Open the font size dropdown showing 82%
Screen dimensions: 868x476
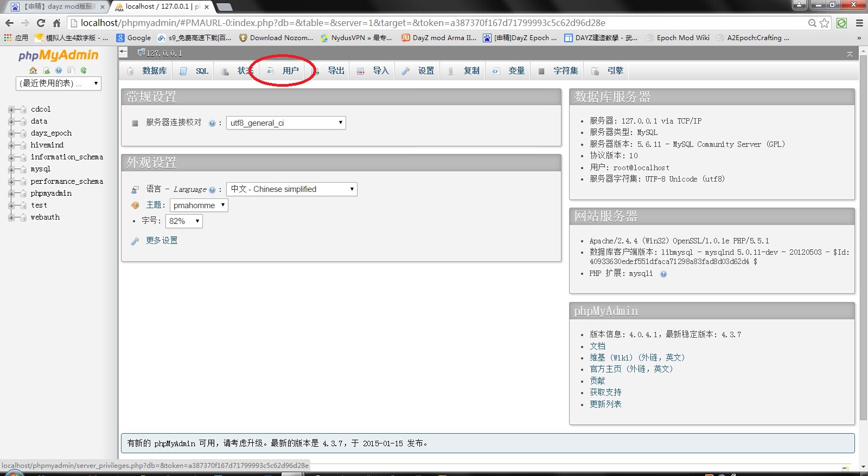click(184, 221)
